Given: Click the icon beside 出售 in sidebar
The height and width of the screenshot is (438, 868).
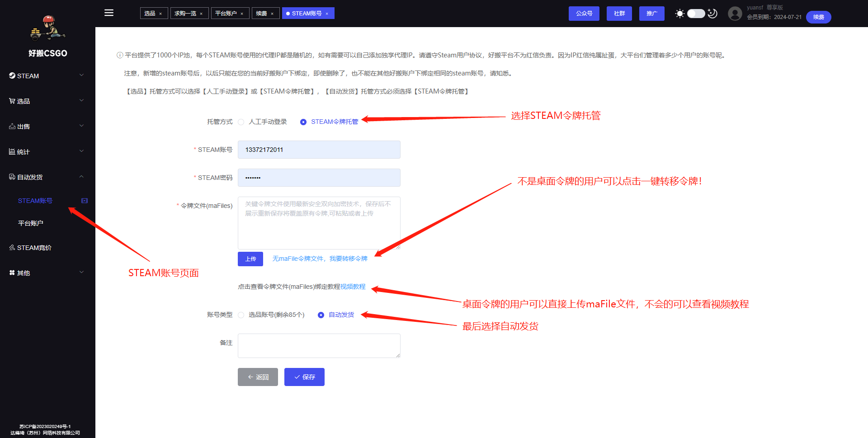Looking at the screenshot, I should pyautogui.click(x=12, y=126).
